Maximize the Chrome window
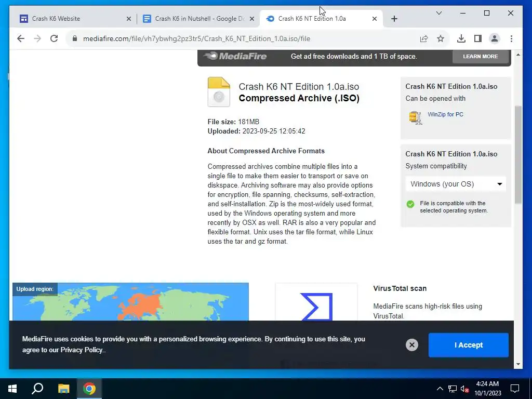Image resolution: width=532 pixels, height=399 pixels. point(486,13)
